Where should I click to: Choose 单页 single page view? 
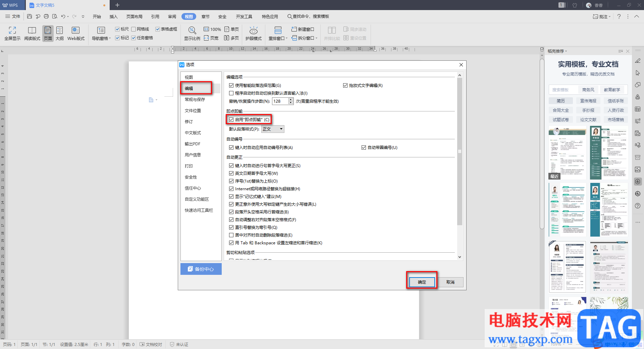(x=232, y=29)
